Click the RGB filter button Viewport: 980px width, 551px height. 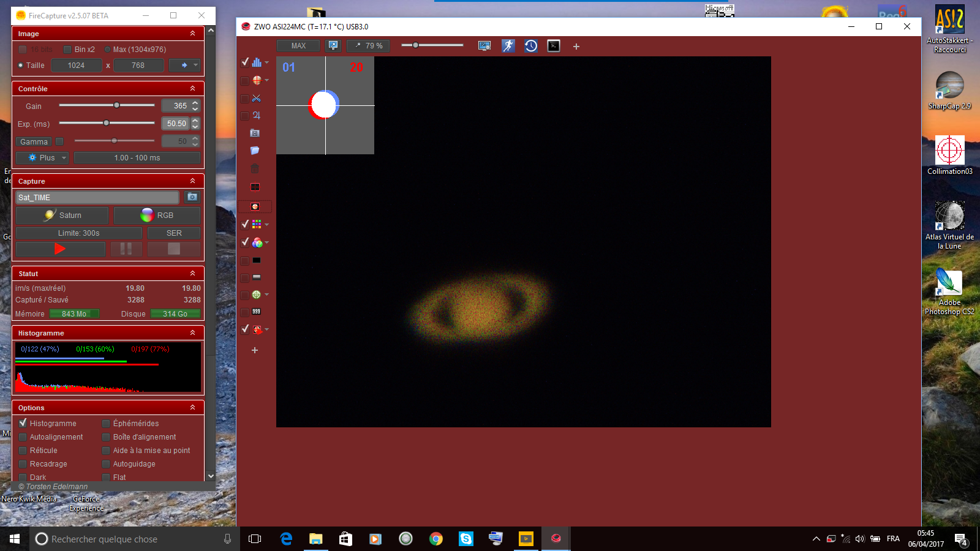coord(157,216)
